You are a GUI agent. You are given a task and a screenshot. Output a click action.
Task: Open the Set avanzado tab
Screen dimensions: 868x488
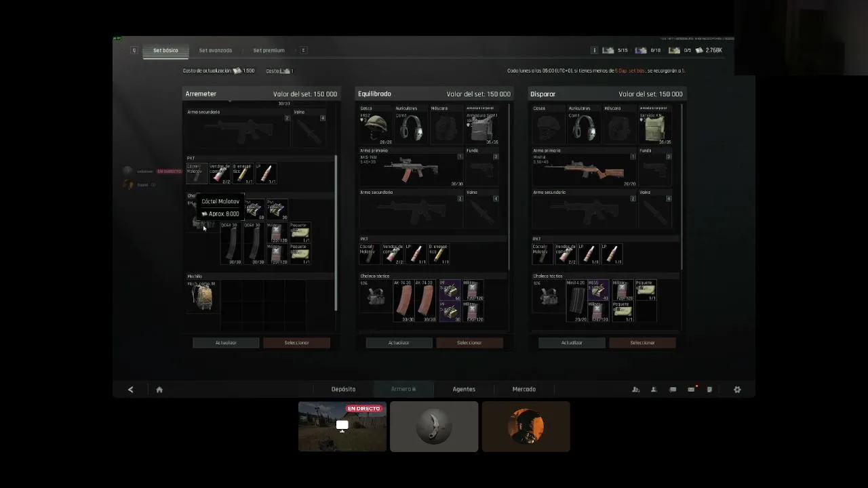pyautogui.click(x=216, y=50)
